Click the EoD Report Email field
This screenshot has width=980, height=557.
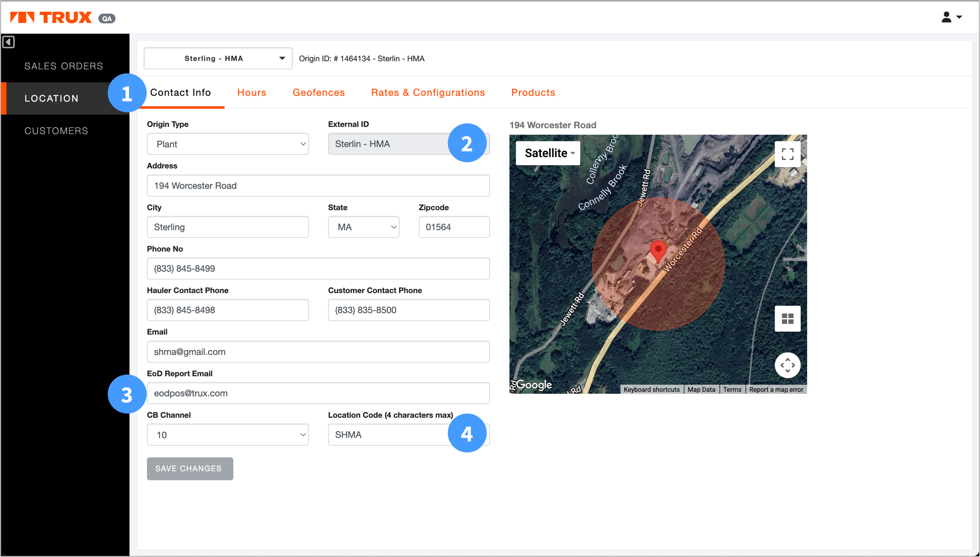click(x=318, y=393)
